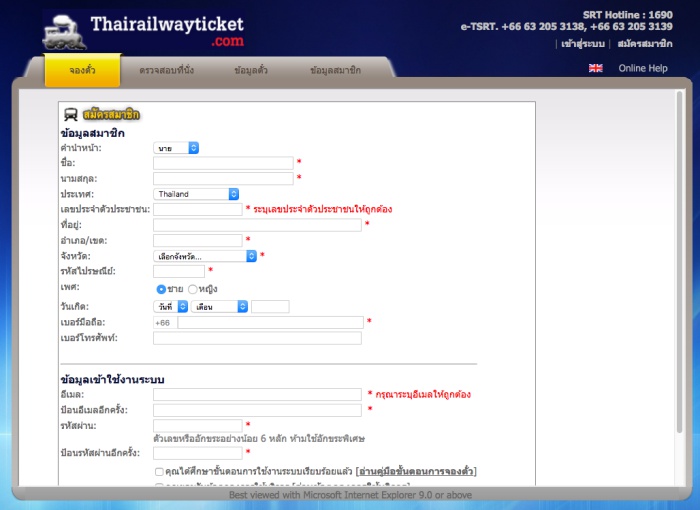Click the ข้อมูลเข้าใช้งานระบบ section heading

[112, 380]
